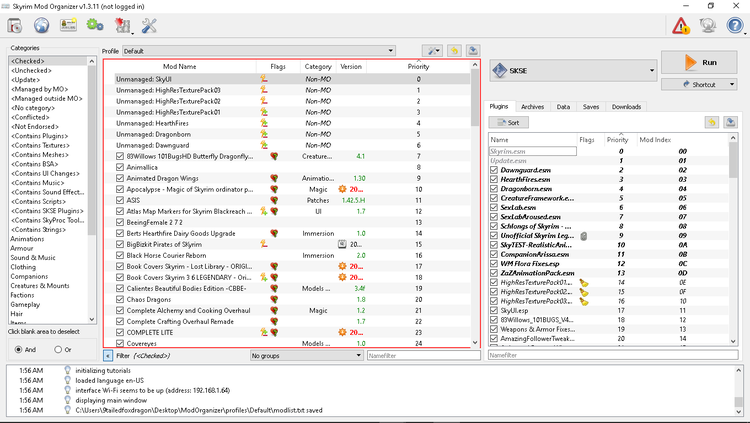This screenshot has height=423, width=750.
Task: Open Nexus website via globe icon
Action: [42, 25]
